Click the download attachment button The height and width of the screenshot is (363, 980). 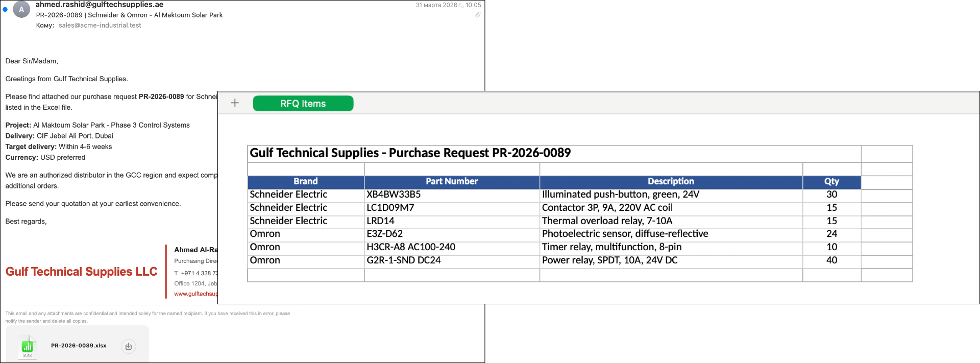pos(129,346)
